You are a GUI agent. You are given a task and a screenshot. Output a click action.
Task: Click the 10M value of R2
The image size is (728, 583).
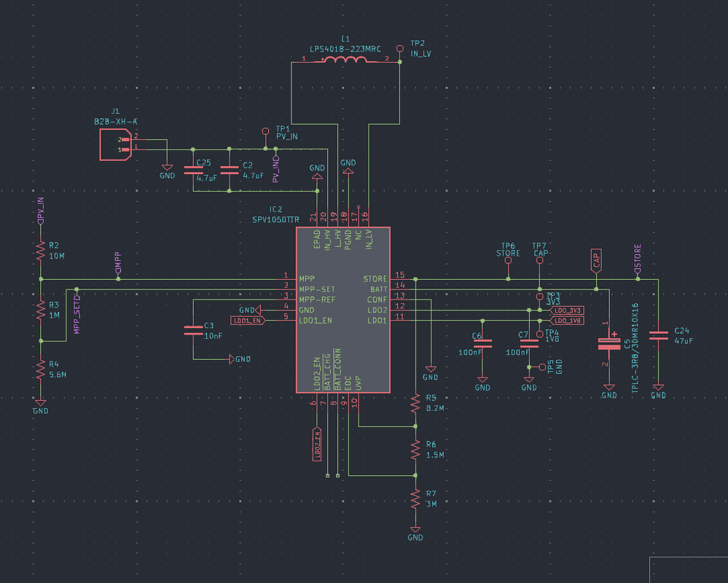coord(57,257)
